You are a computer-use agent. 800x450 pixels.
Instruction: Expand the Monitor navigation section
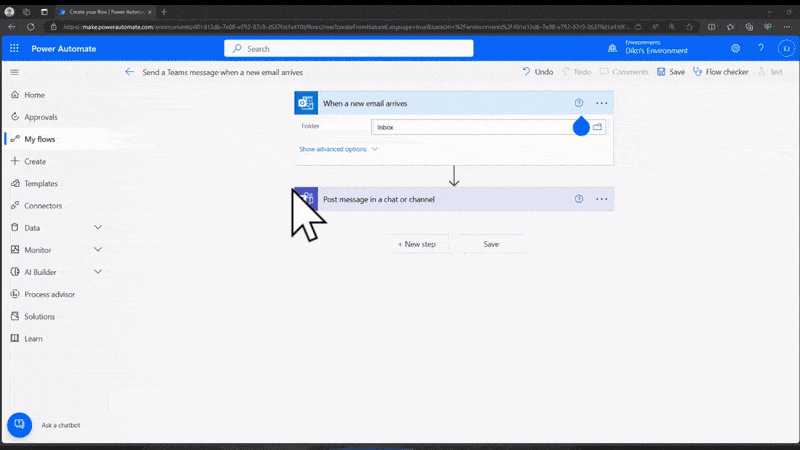click(x=98, y=249)
